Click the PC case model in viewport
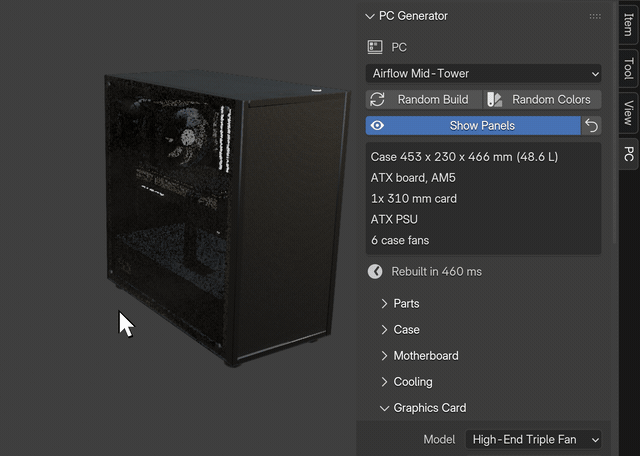This screenshot has width=640, height=456. pyautogui.click(x=229, y=216)
